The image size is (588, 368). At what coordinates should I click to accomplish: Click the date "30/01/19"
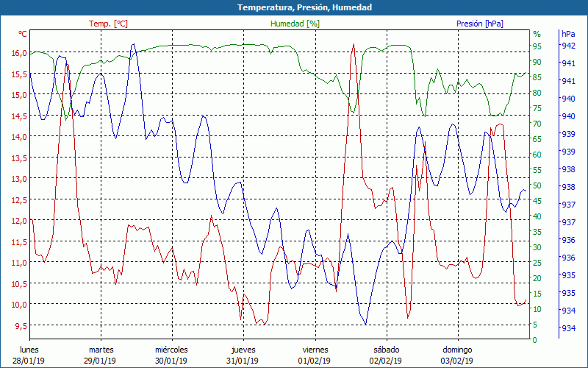171,361
